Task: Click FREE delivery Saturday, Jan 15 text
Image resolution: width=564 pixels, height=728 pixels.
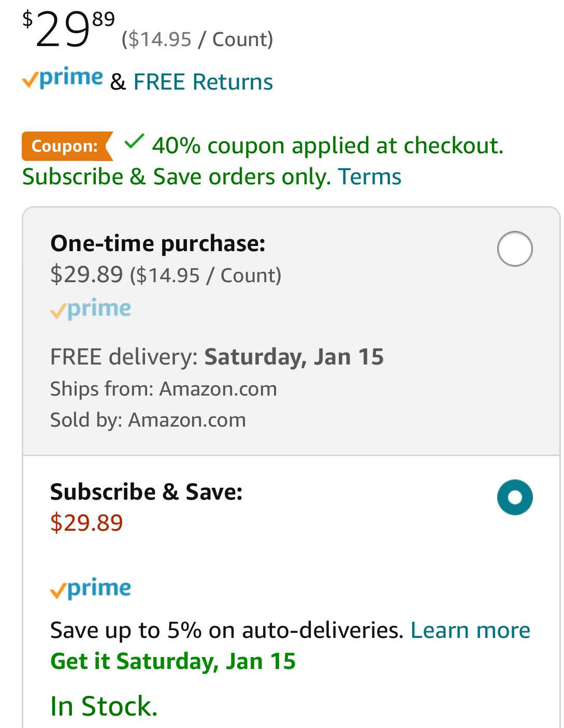Action: pyautogui.click(x=217, y=357)
